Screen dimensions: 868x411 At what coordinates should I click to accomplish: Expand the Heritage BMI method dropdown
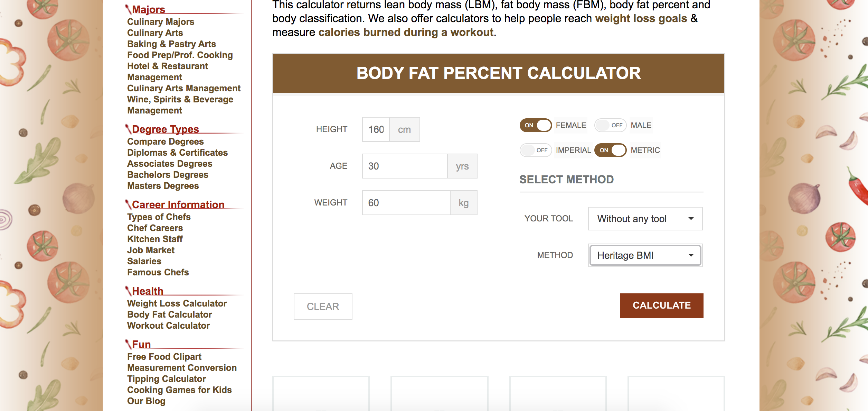(645, 255)
